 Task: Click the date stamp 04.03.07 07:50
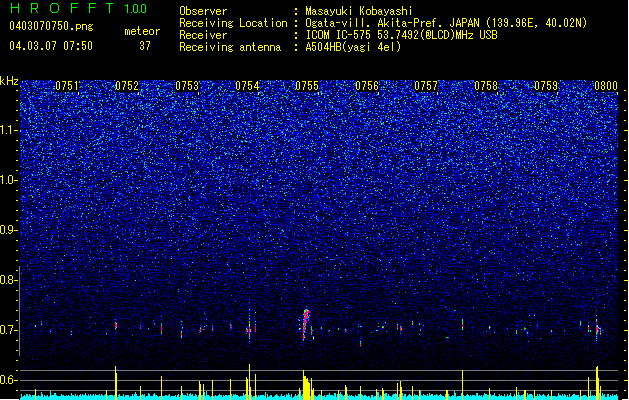coord(51,46)
